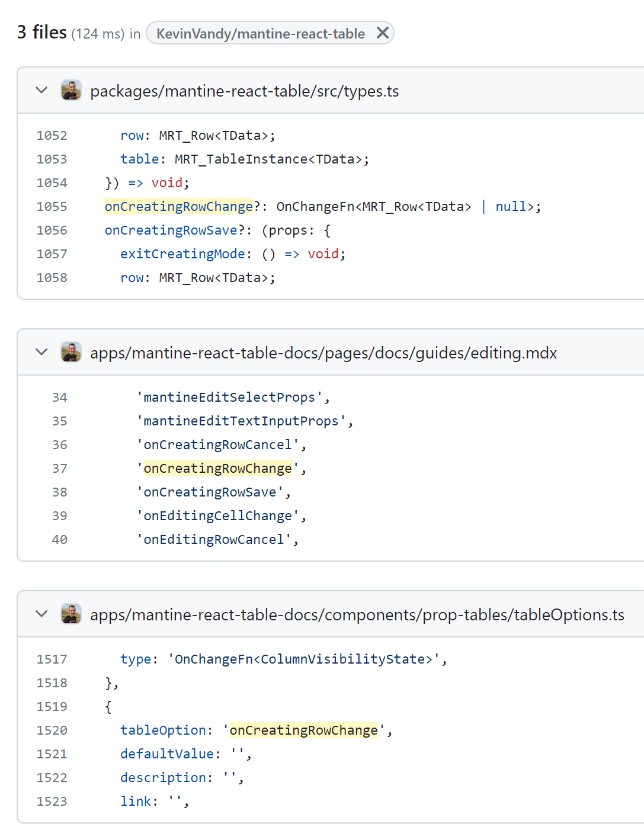This screenshot has width=644, height=836.
Task: Click the onCreatingRowSave?: (props: { code line
Action: coord(218,230)
